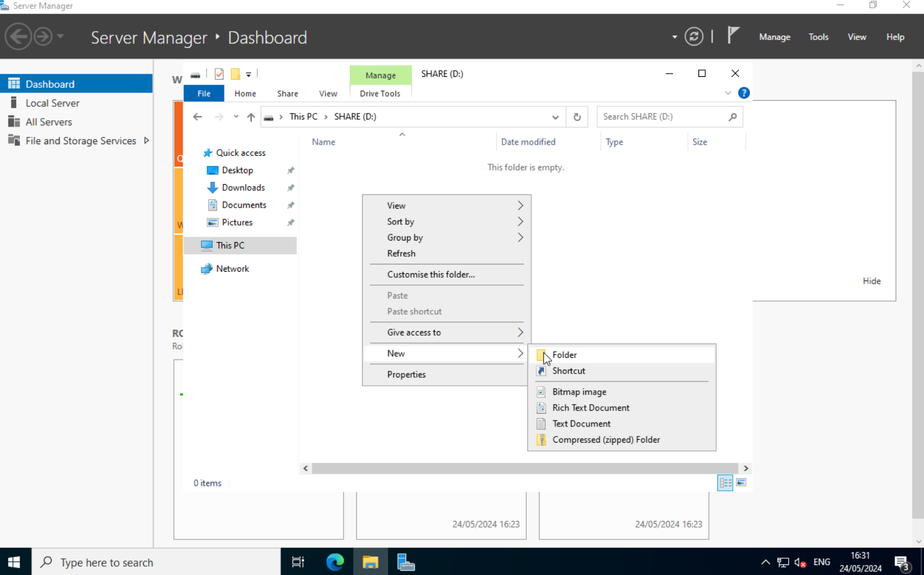The height and width of the screenshot is (575, 924).
Task: Click the Properties quick access toolbar icon
Action: pos(219,74)
